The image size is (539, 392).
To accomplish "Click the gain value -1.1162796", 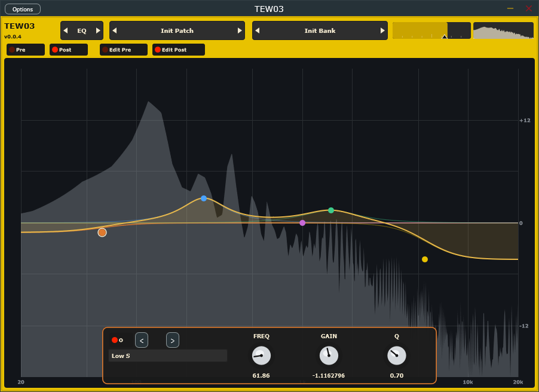I will point(329,375).
